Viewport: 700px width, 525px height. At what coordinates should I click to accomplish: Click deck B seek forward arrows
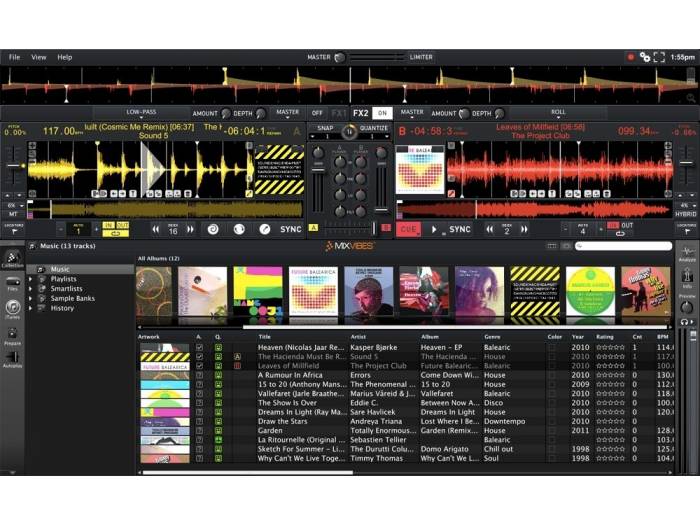pos(524,229)
